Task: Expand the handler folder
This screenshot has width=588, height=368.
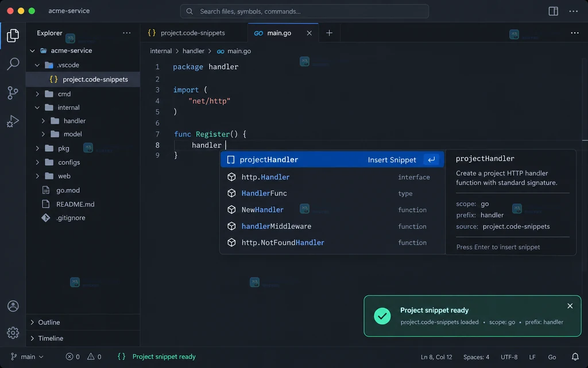Action: click(x=43, y=121)
